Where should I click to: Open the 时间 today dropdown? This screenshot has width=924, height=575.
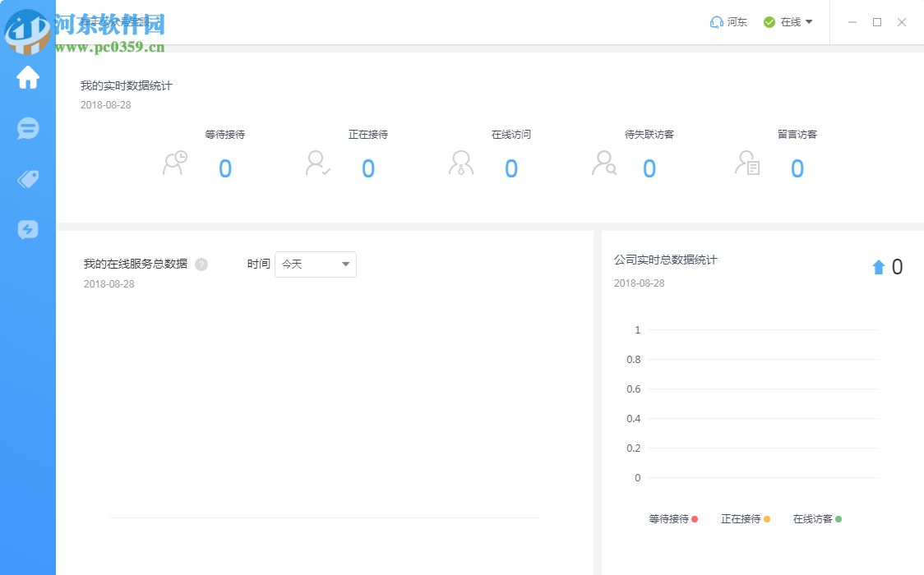click(x=315, y=264)
